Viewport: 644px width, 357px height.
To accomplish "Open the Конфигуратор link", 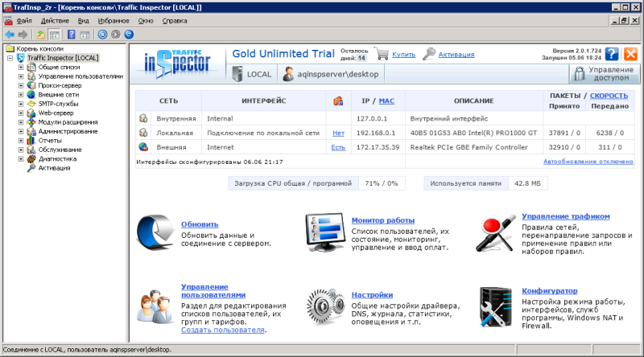I will (550, 291).
